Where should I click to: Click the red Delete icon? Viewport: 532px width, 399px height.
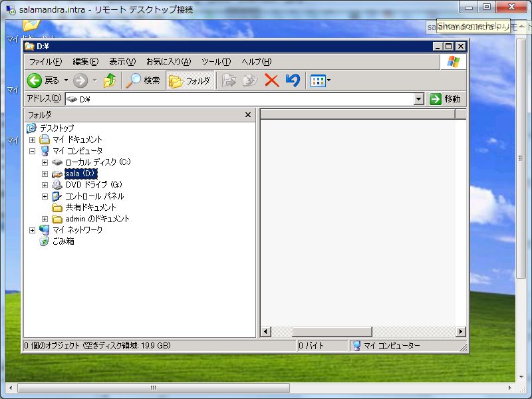point(272,80)
